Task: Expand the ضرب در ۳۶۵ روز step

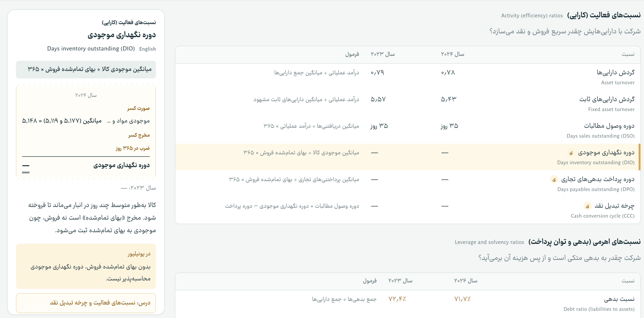Action: click(133, 148)
